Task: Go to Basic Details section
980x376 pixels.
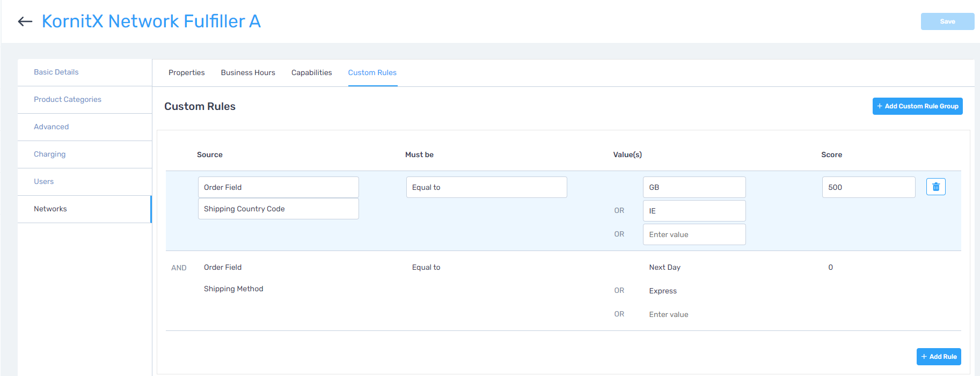Action: pyautogui.click(x=85, y=72)
